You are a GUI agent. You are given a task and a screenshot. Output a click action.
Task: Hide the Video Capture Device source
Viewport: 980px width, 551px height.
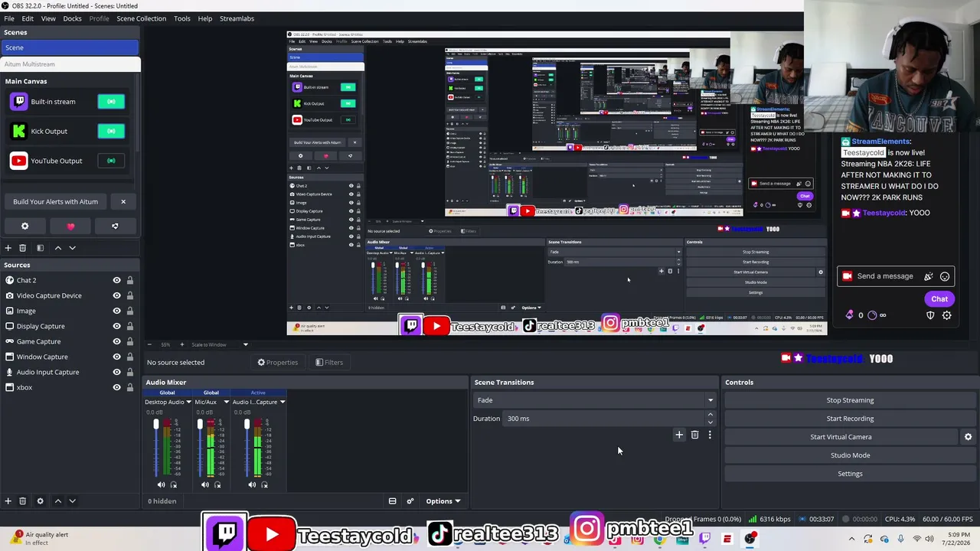click(x=116, y=295)
